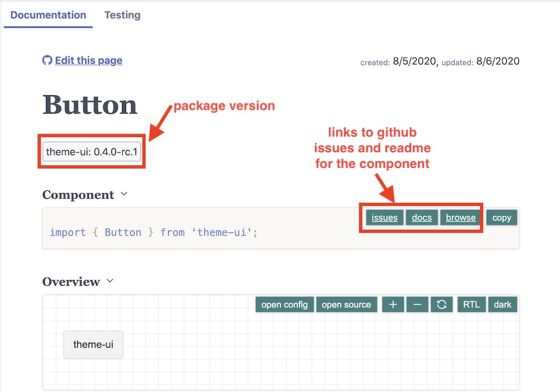Open the browse link
Screen dimensions: 560x392
(x=461, y=217)
